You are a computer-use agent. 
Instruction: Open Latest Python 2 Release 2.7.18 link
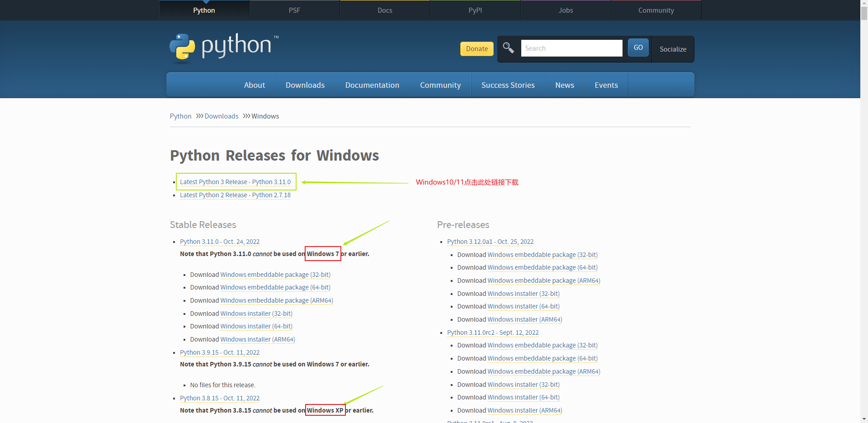[x=235, y=195]
